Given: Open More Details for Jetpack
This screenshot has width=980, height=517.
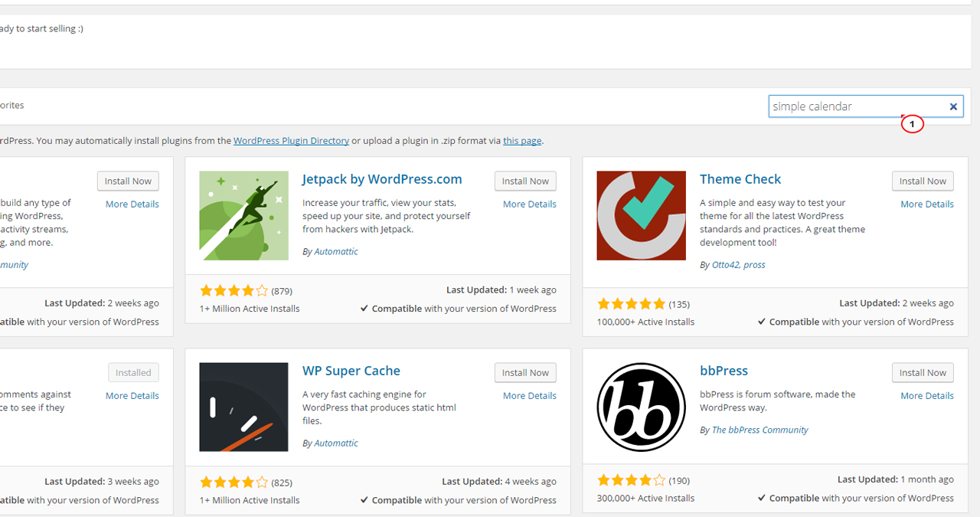Looking at the screenshot, I should tap(530, 204).
